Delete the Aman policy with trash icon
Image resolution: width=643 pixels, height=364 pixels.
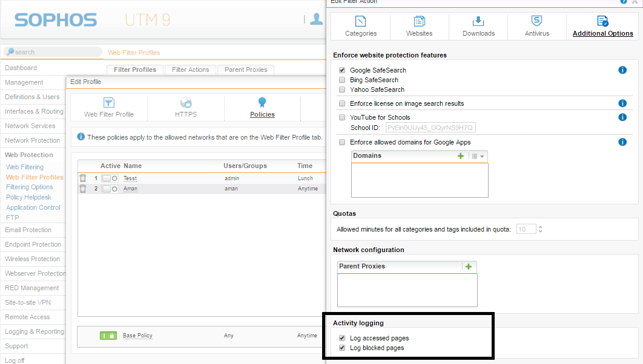click(x=83, y=189)
